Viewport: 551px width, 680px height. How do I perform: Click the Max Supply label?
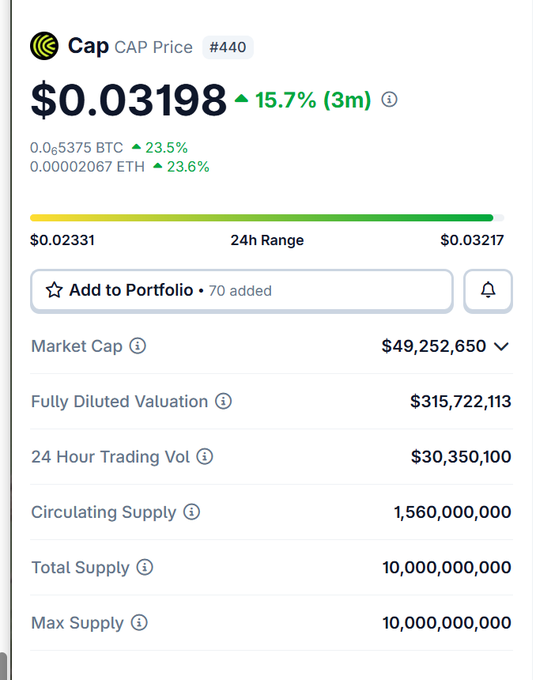pos(78,623)
